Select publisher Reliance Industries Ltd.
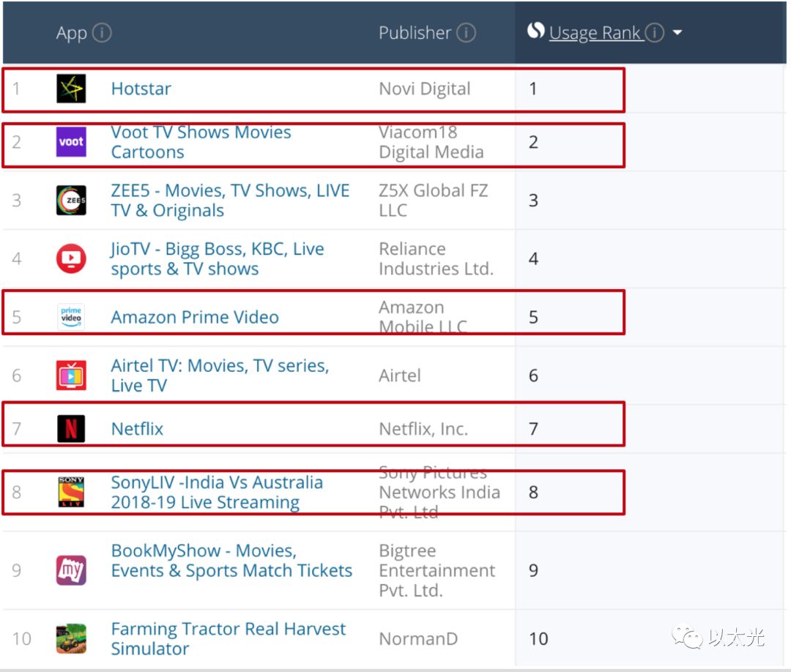The image size is (791, 672). 437,259
